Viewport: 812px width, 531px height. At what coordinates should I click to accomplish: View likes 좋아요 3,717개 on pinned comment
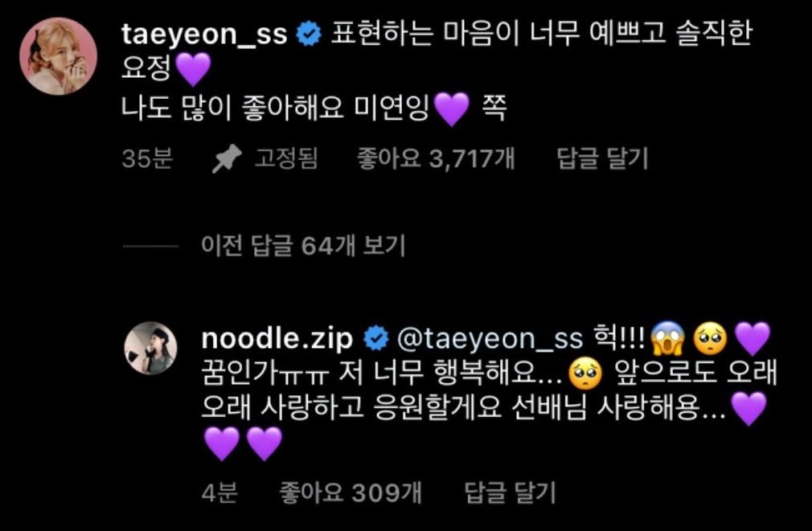tap(436, 157)
